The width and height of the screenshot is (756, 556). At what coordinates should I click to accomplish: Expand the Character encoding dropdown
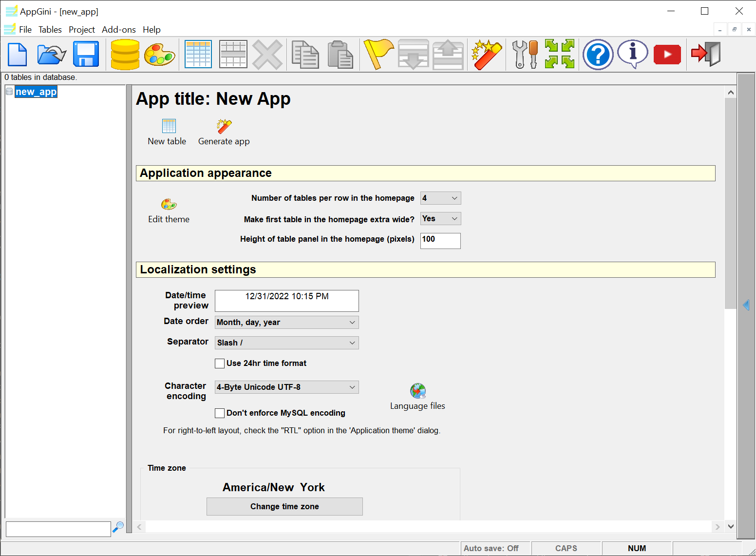tap(286, 387)
